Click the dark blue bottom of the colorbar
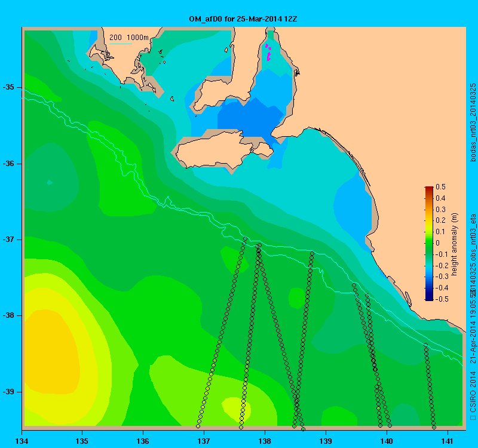Screen dimensions: 478x448 point(429,298)
